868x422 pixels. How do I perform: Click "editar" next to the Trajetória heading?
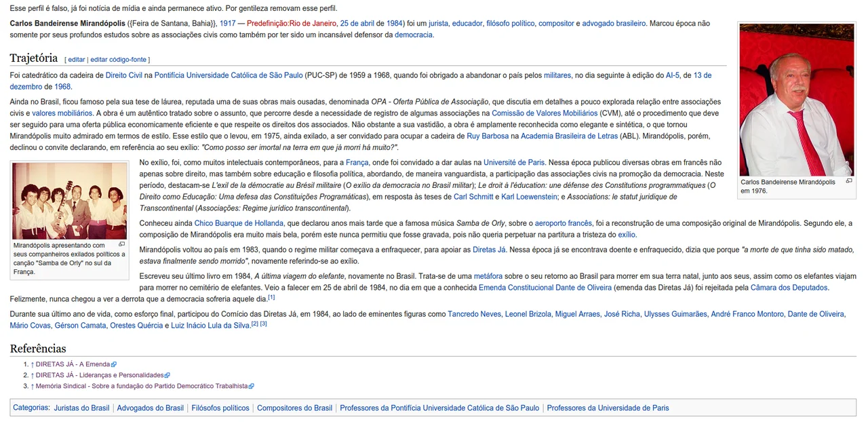(77, 60)
